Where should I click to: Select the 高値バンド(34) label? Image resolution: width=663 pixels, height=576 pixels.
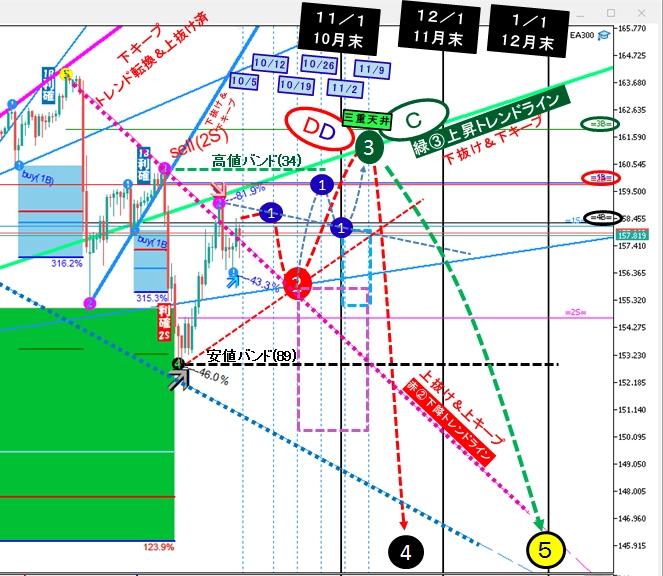(257, 161)
